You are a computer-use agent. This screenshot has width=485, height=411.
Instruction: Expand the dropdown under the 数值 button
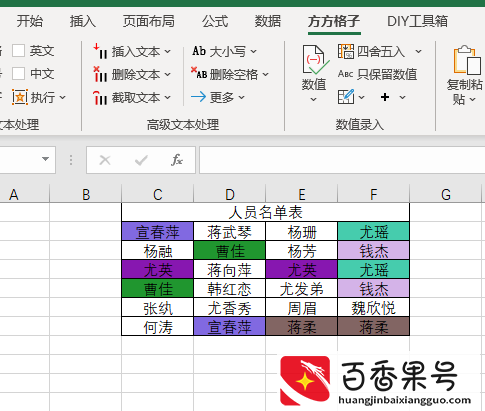pos(313,100)
